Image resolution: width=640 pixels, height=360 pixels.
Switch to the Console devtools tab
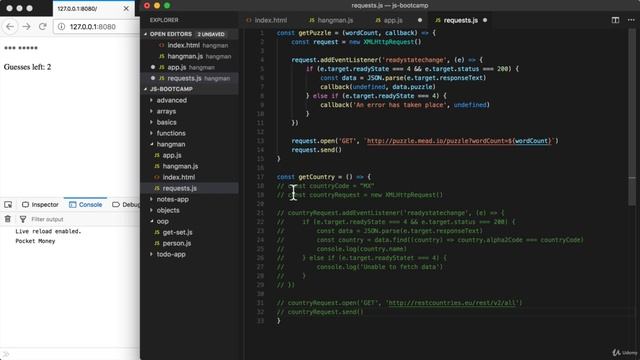tap(86, 204)
